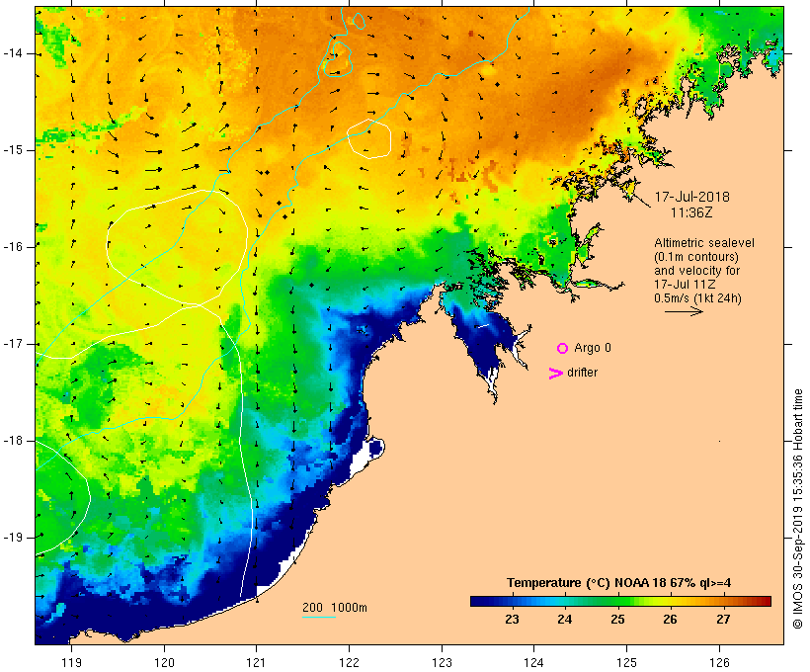This screenshot has height=672, width=810.
Task: Click the red end of the temperature color bar
Action: 766,601
